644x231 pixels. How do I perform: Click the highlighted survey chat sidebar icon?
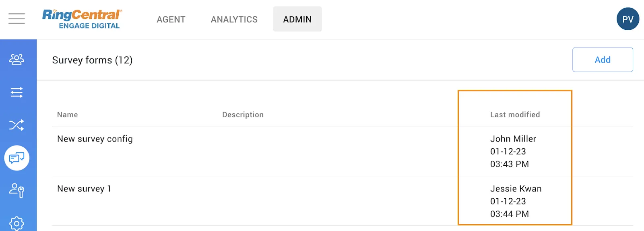[17, 158]
